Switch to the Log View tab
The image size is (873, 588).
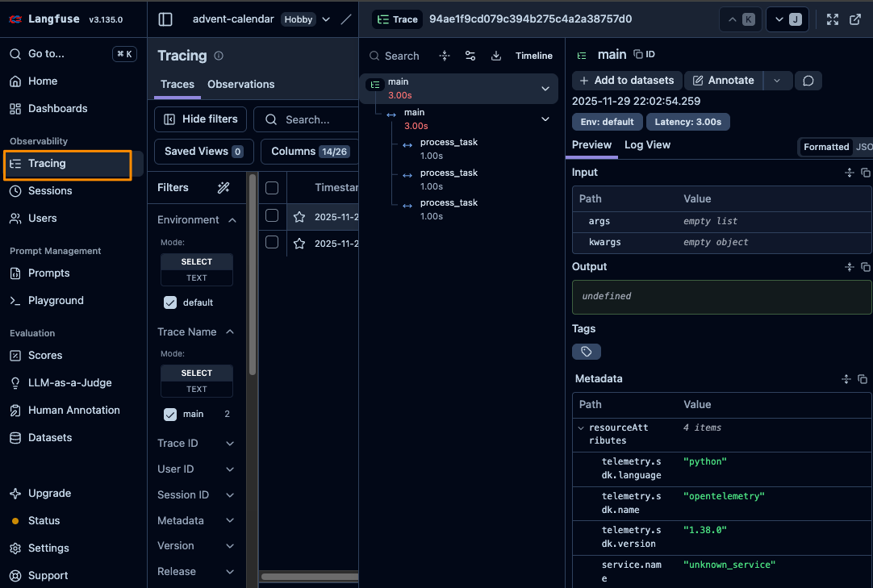(647, 145)
